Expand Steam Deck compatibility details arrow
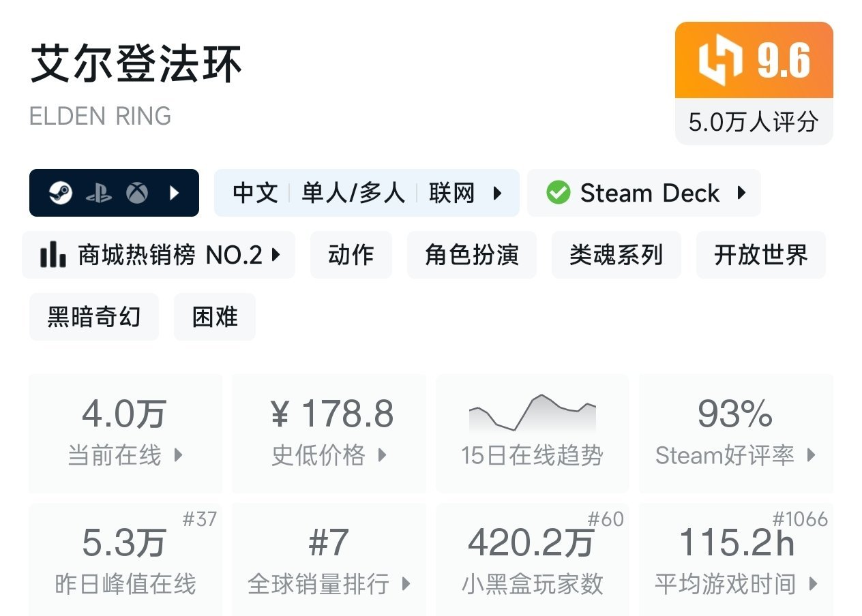 [x=741, y=194]
